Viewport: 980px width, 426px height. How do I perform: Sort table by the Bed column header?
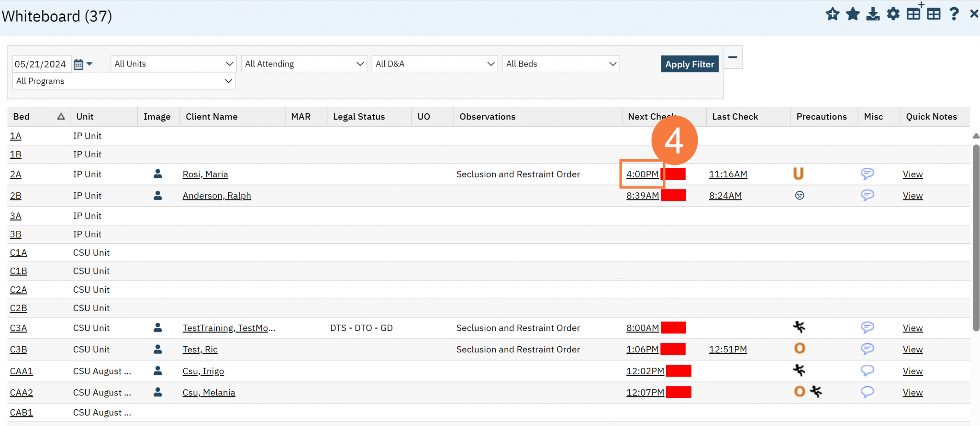click(22, 117)
